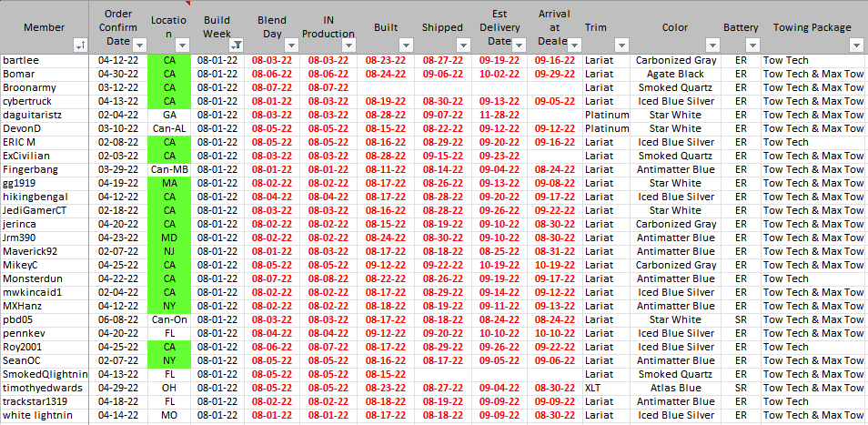Click the active filter icon on Build Week
Image resolution: width=868 pixels, height=425 pixels.
tap(237, 45)
